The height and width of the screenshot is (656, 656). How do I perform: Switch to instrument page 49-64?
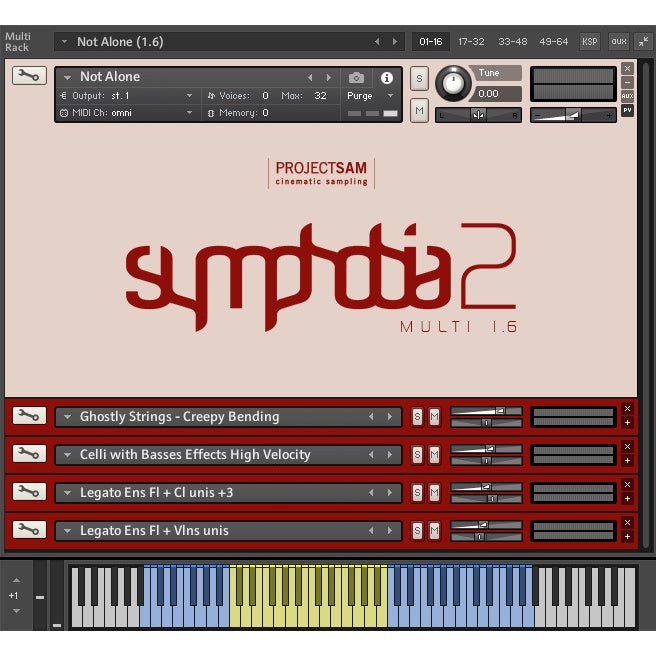pyautogui.click(x=554, y=41)
